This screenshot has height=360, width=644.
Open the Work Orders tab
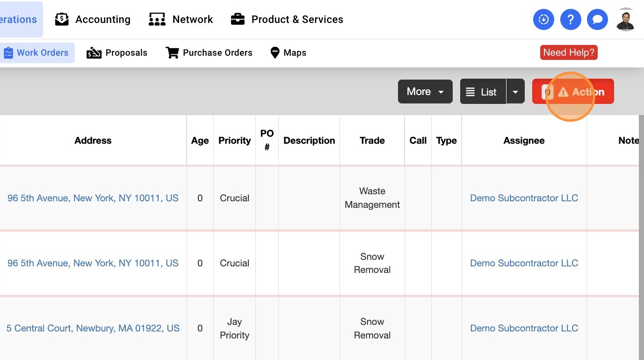(x=37, y=53)
